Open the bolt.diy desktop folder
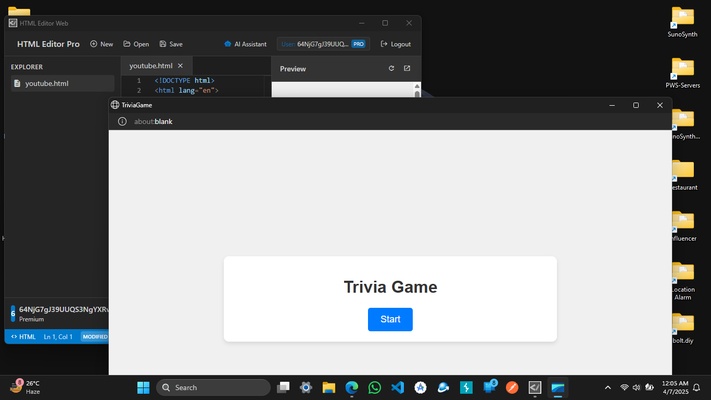 [682, 329]
